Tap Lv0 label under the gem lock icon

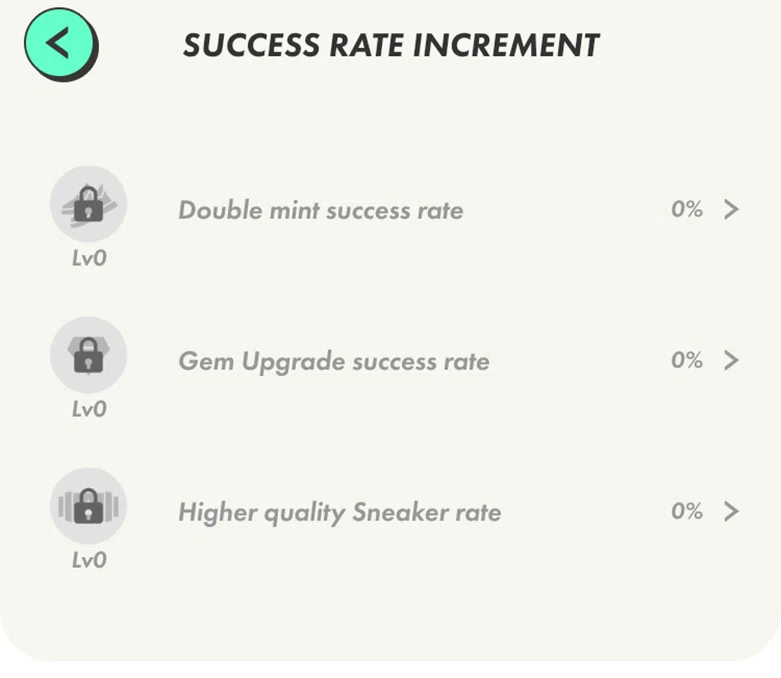(x=89, y=409)
